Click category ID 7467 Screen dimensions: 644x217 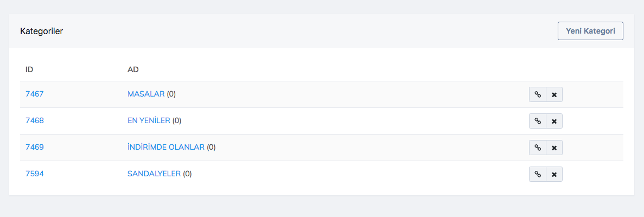click(x=35, y=94)
